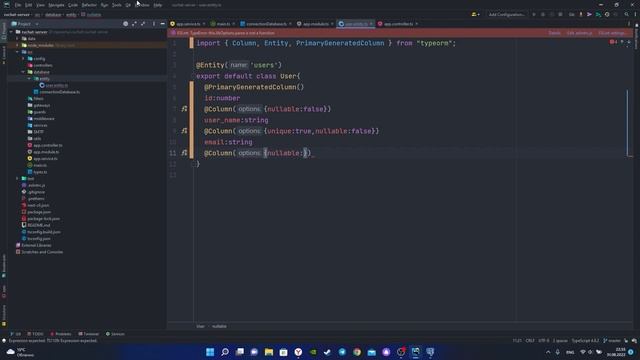
Task: Click the Debug bug icon
Action: (x=543, y=14)
